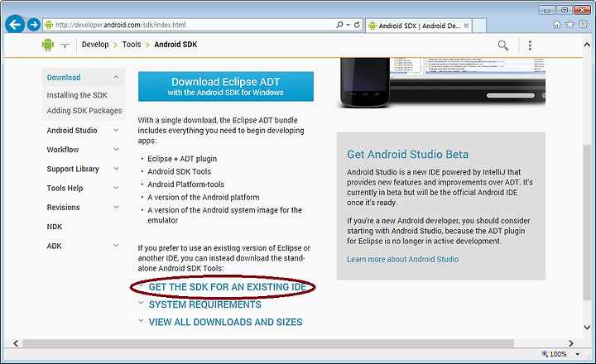Open the browser Home icon
The width and height of the screenshot is (596, 364).
pos(557,24)
